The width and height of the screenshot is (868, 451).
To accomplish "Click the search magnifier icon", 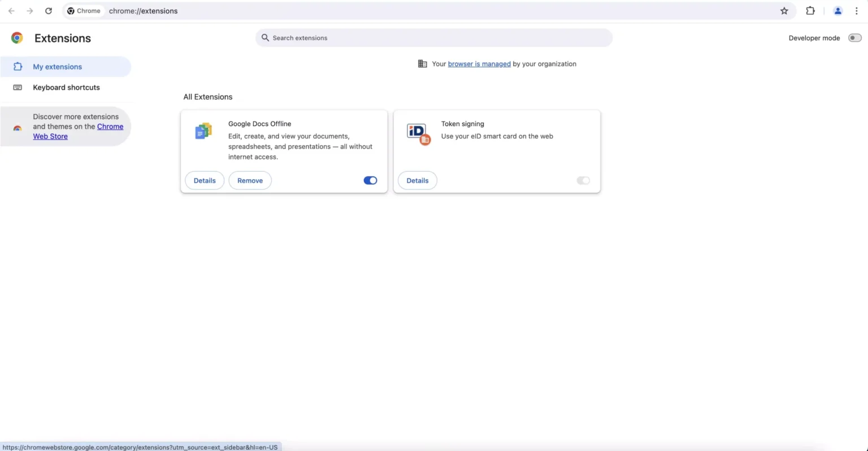I will coord(265,38).
